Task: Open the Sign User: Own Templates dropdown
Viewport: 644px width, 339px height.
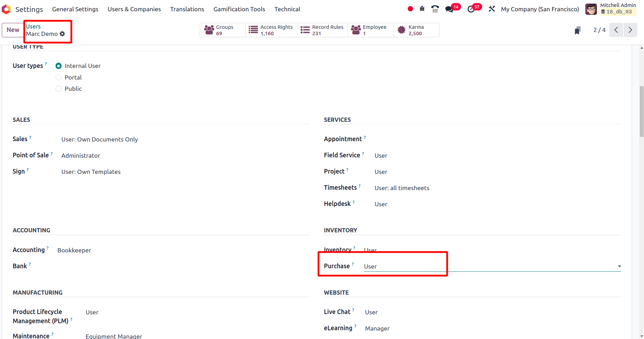Action: [x=186, y=172]
